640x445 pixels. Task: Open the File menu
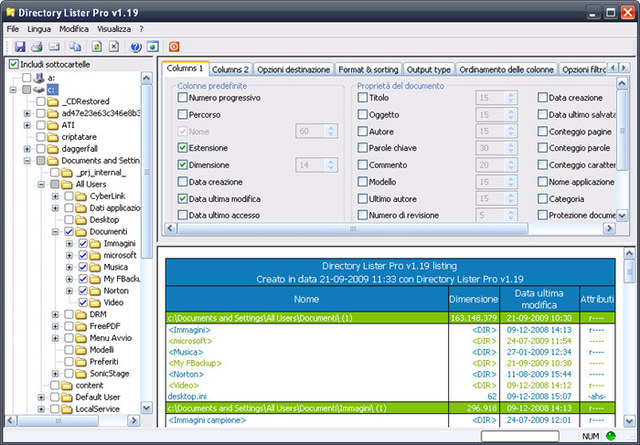(13, 29)
